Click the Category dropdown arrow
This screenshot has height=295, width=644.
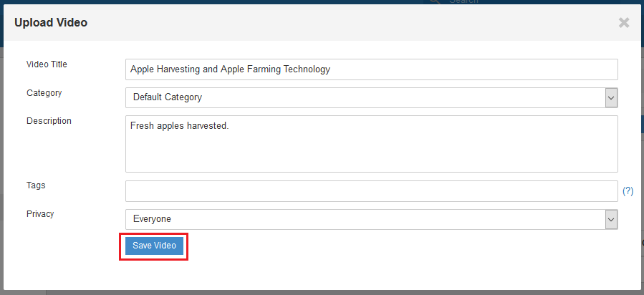tap(611, 97)
